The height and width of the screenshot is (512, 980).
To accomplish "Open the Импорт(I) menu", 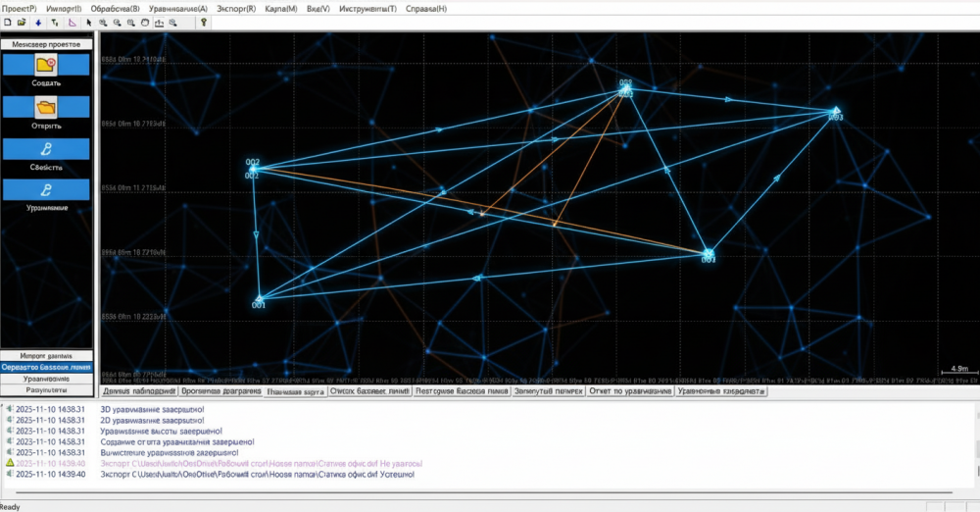I will (x=64, y=9).
